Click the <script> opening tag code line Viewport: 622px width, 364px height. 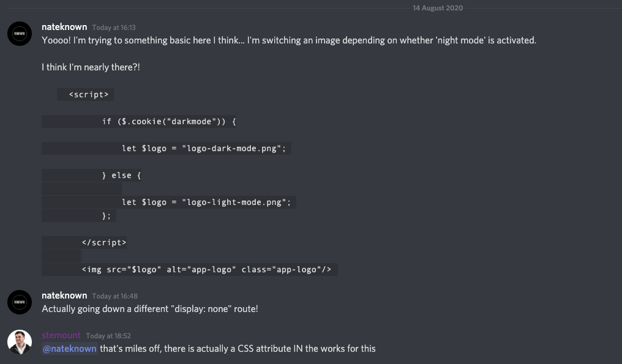click(x=85, y=94)
